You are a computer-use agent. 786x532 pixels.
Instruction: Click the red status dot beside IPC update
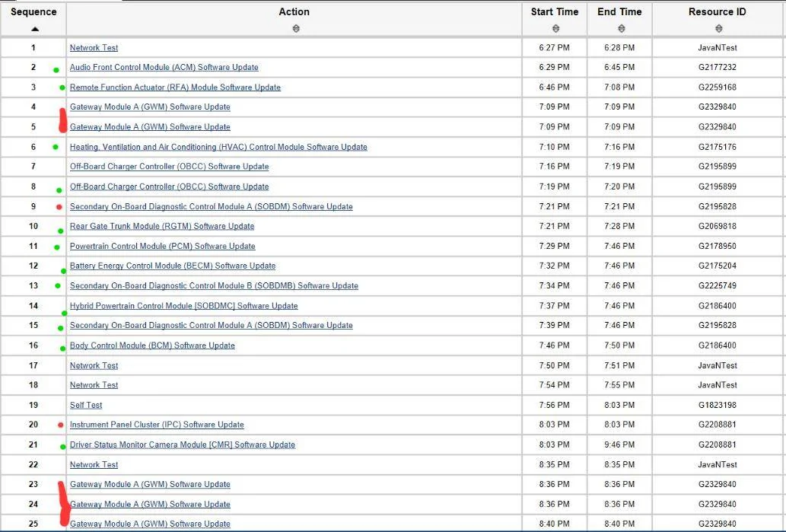[61, 425]
